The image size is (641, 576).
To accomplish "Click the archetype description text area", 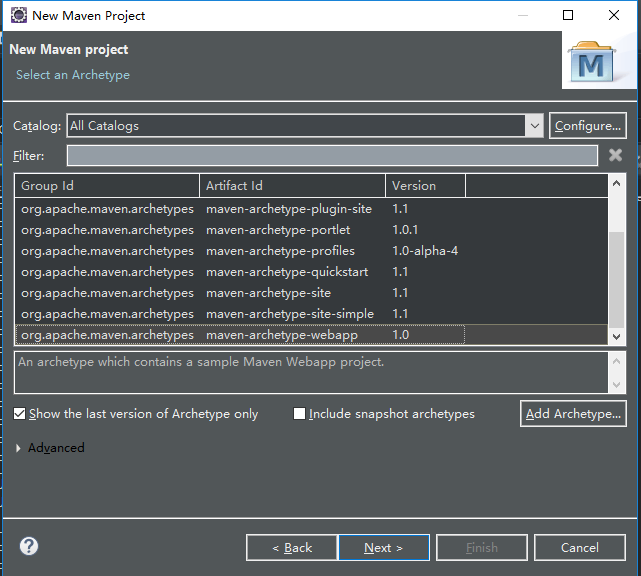I will tap(312, 372).
